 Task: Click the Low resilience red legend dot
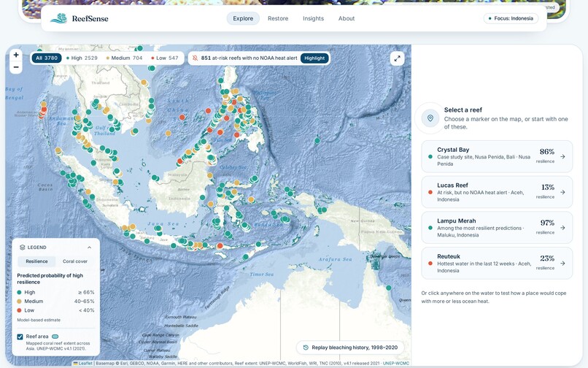coord(19,310)
